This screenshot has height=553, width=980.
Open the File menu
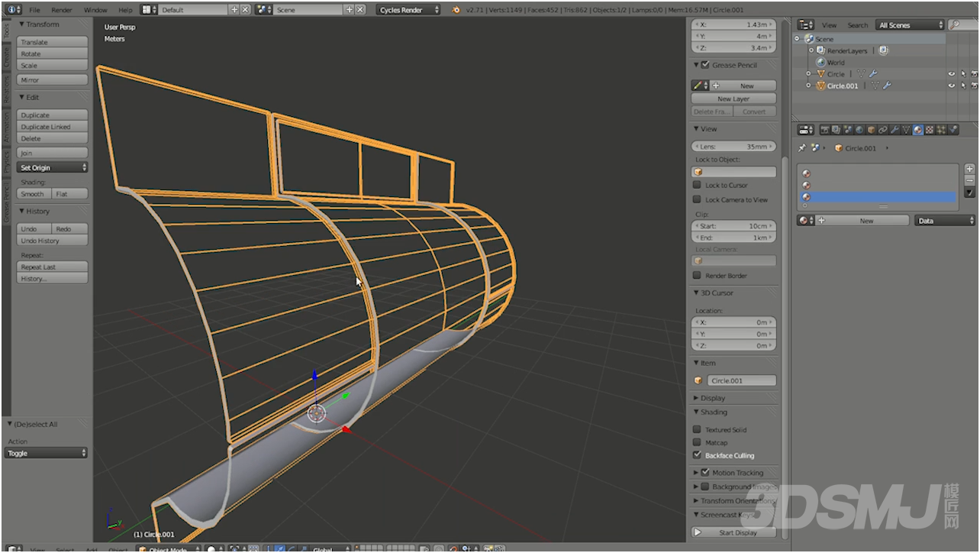pyautogui.click(x=34, y=10)
